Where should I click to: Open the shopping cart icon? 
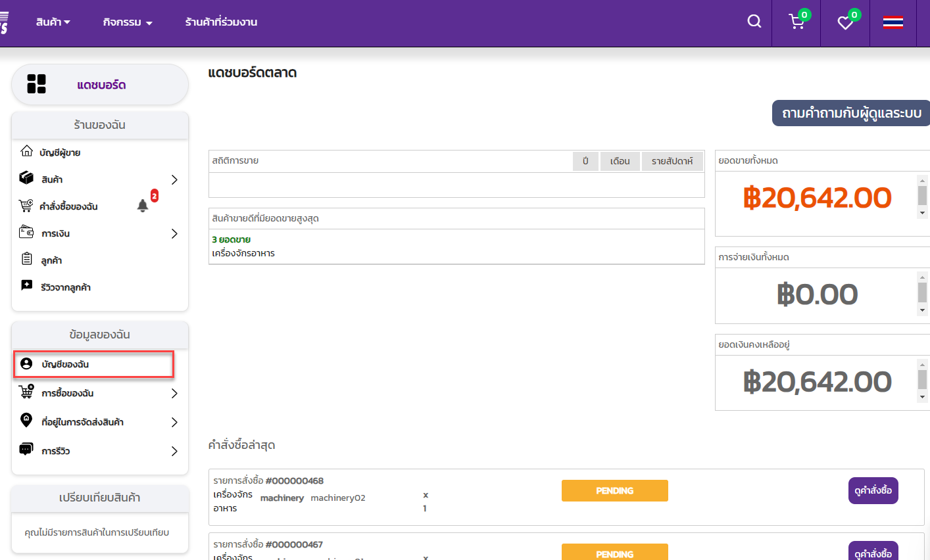pos(796,22)
